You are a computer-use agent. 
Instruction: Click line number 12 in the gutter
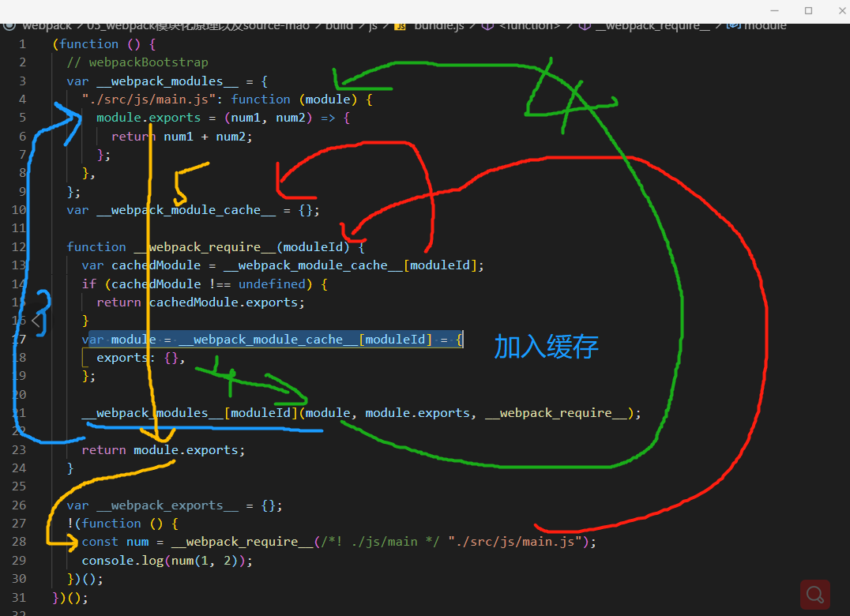18,247
